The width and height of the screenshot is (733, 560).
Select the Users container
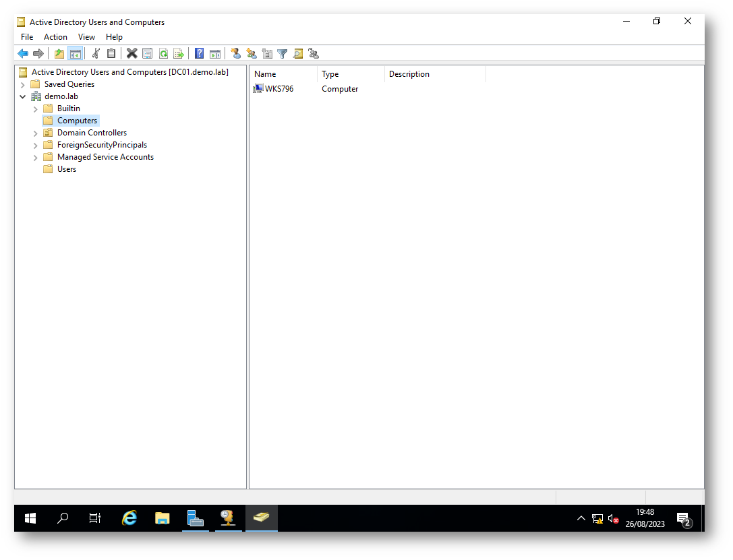coord(67,169)
